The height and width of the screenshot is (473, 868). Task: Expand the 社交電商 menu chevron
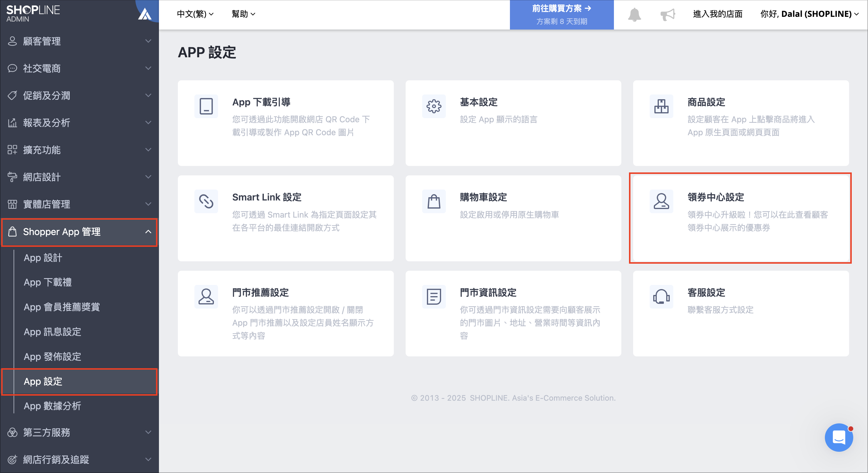click(148, 68)
